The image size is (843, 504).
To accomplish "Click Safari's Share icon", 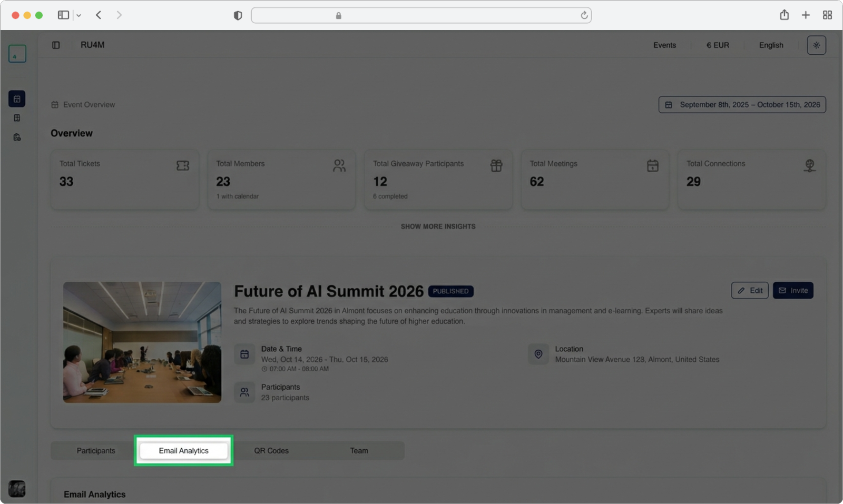I will click(784, 15).
